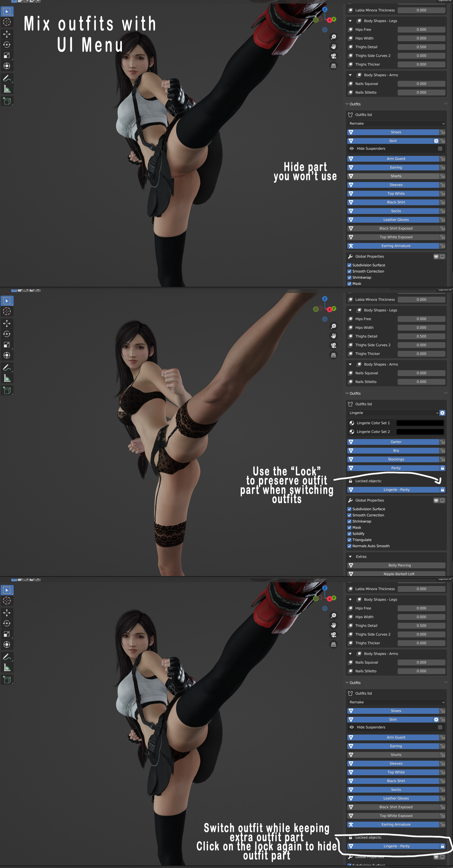The height and width of the screenshot is (868, 453).
Task: Uncheck Shrinkwrap in top screenshot
Action: pyautogui.click(x=349, y=278)
